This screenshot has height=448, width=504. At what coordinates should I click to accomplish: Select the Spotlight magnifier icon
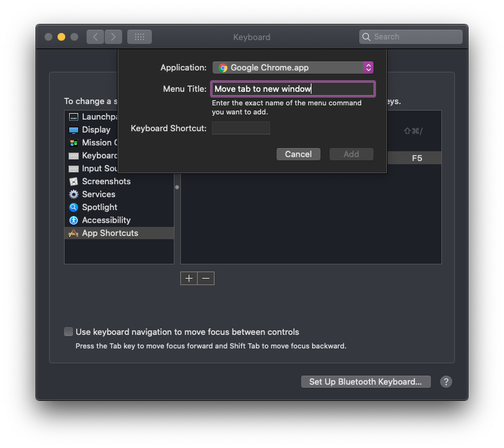pos(74,208)
